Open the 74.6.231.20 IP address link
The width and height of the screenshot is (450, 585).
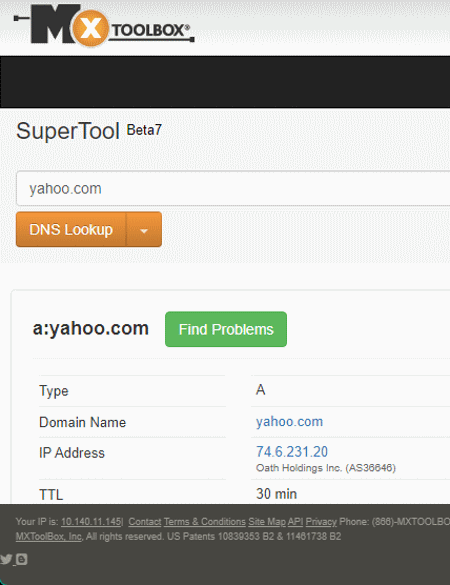[x=292, y=451]
